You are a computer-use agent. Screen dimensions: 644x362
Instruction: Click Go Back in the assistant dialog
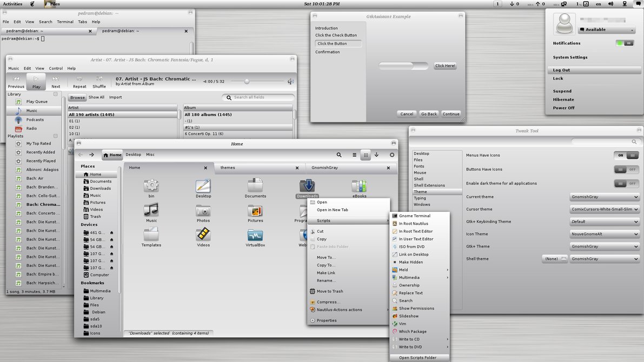[x=429, y=114]
